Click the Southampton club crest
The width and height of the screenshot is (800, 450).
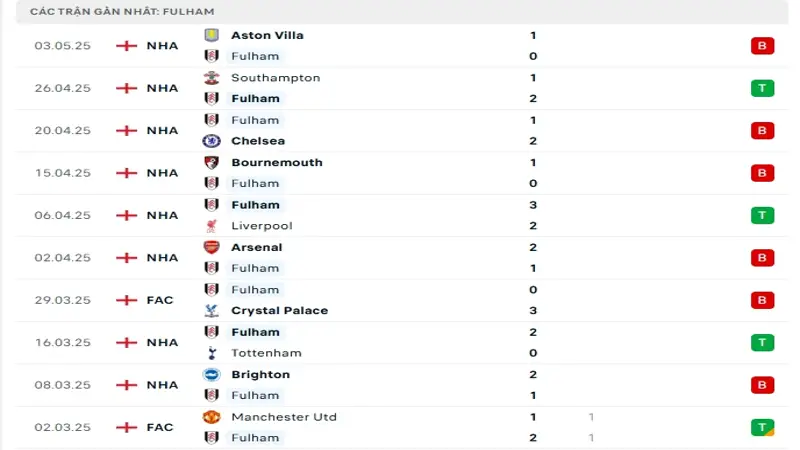click(211, 78)
